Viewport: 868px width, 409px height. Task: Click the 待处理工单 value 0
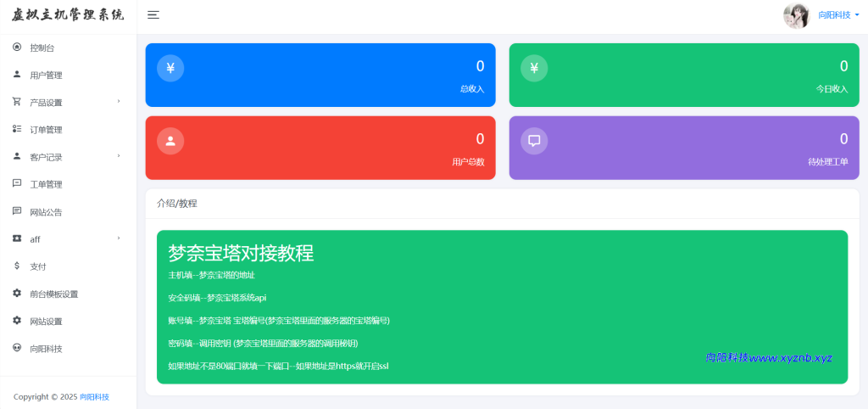click(x=843, y=139)
